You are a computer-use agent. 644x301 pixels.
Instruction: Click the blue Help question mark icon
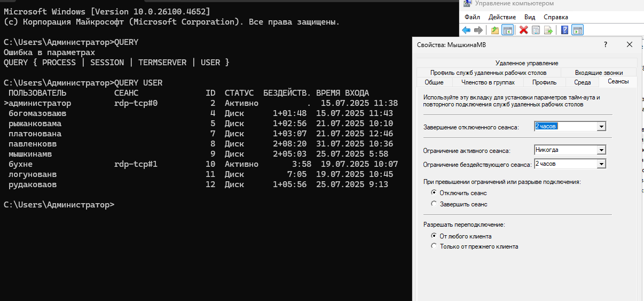(565, 30)
